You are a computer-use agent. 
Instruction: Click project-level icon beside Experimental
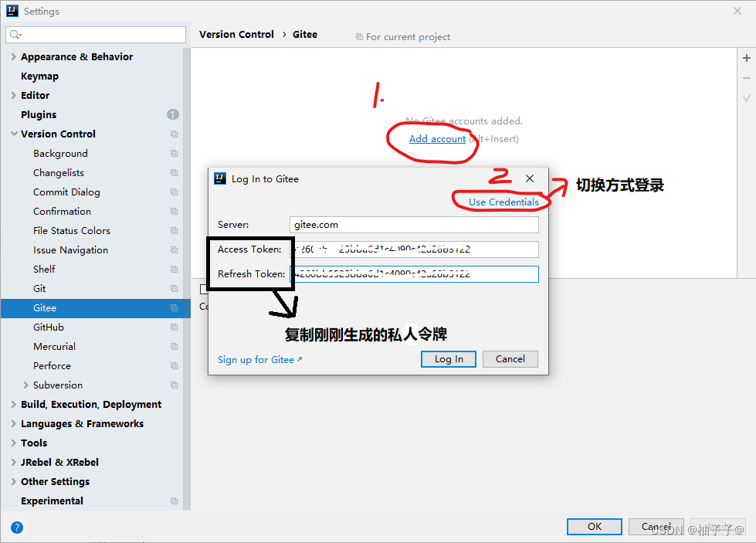174,501
